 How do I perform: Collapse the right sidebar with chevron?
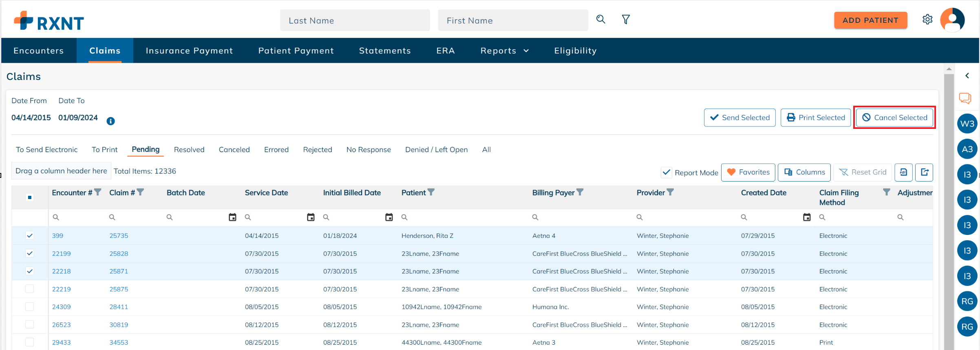tap(967, 76)
